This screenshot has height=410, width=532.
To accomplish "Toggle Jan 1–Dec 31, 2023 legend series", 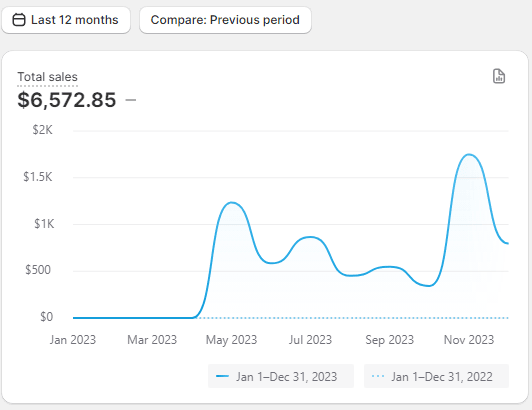I will [281, 376].
